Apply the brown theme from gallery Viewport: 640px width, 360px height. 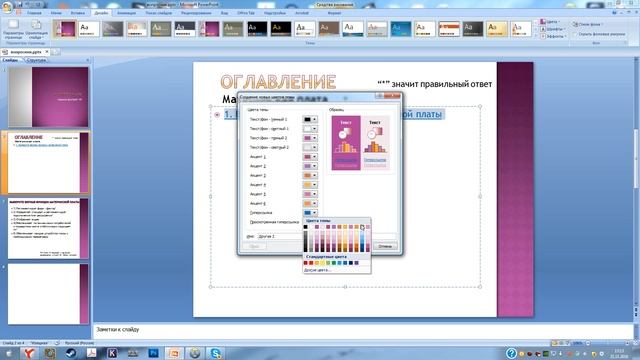click(329, 29)
